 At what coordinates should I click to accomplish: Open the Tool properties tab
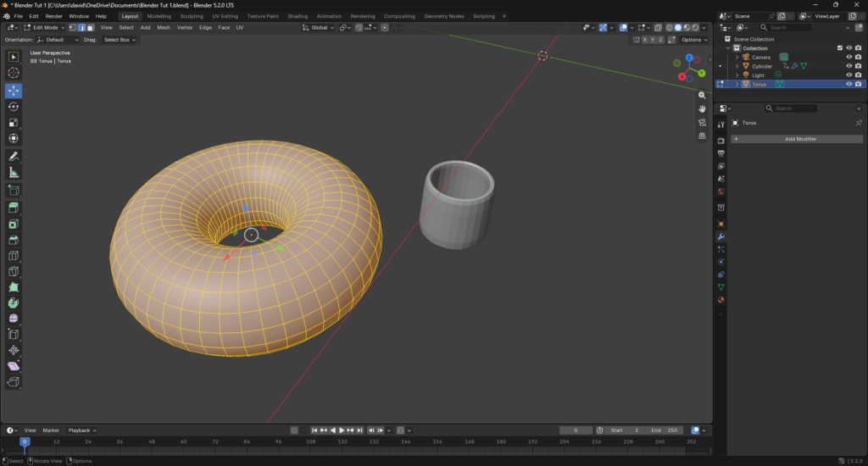[x=721, y=125]
